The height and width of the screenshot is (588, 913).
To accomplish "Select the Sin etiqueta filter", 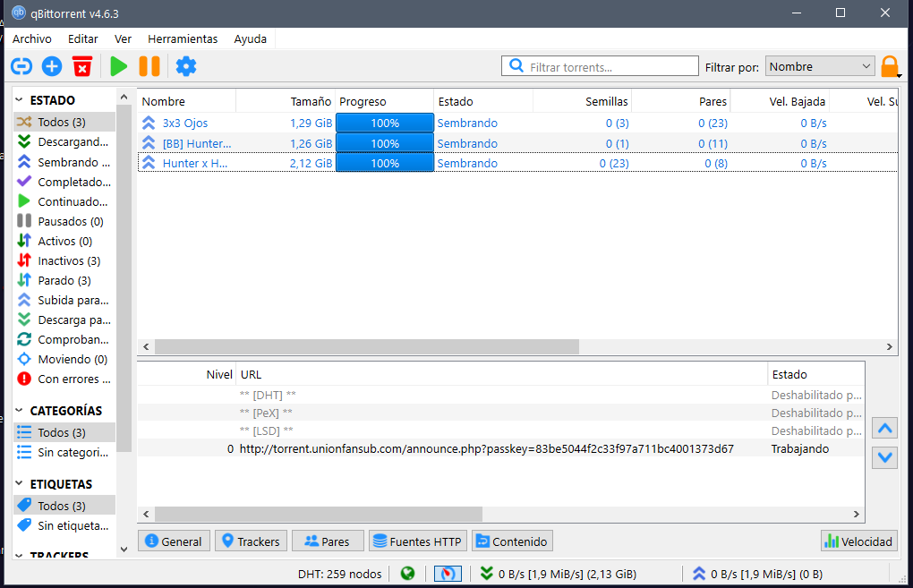I will coord(64,525).
